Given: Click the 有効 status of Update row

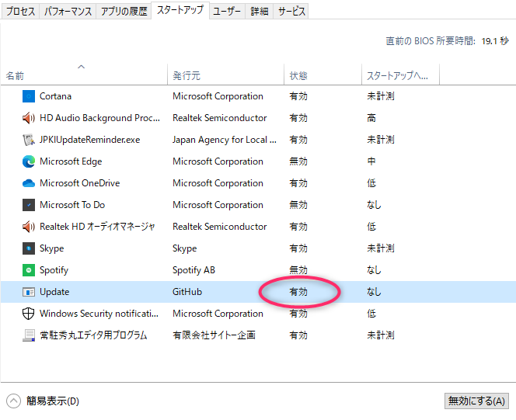Looking at the screenshot, I should click(x=298, y=292).
